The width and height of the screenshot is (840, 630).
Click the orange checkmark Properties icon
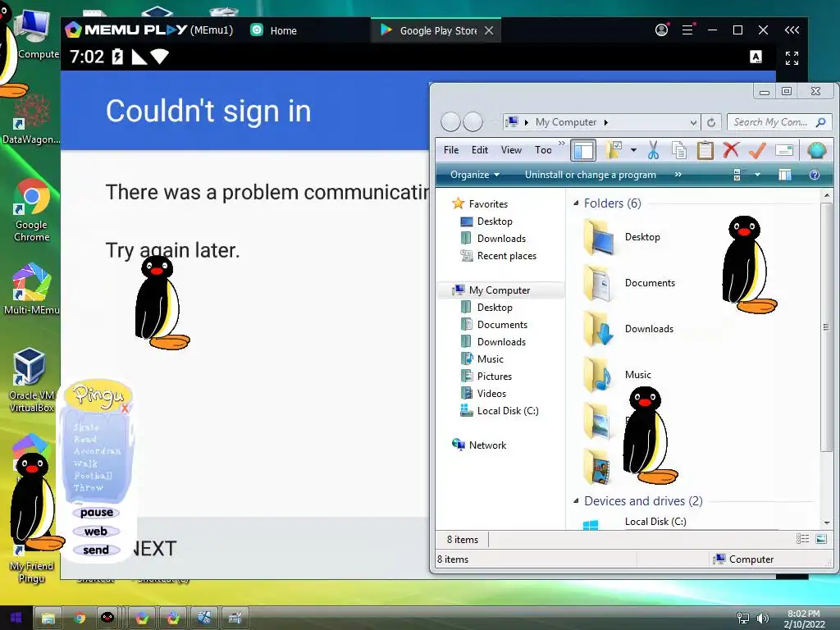tap(757, 151)
